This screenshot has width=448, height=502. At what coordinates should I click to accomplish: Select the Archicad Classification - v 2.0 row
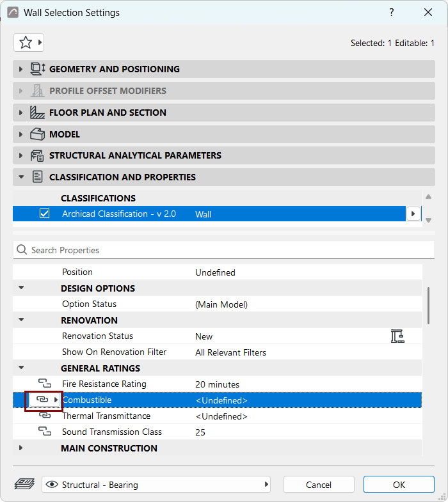(209, 214)
